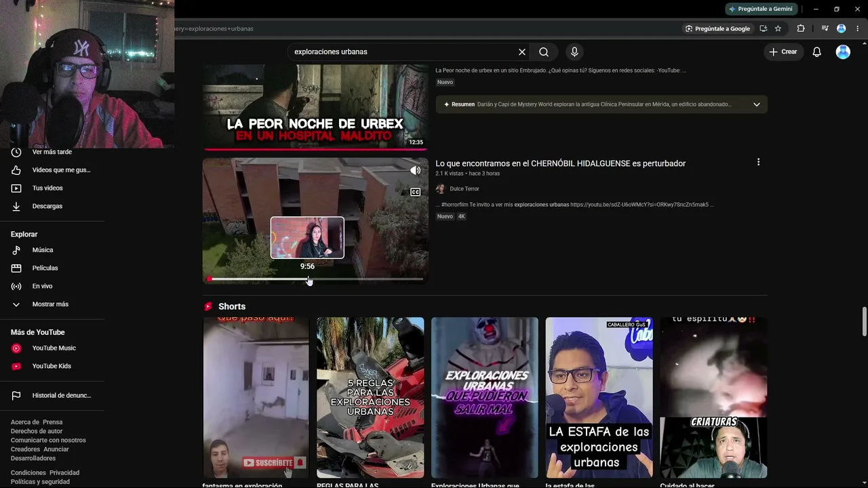Image resolution: width=868 pixels, height=488 pixels.
Task: Open video titled Lo que encontramos en el CHERNÓBIL HIDALGUENSE
Action: coord(560,163)
